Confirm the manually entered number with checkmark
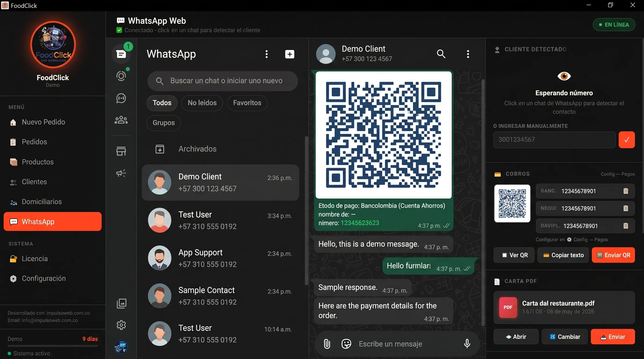644x359 pixels. [x=626, y=140]
